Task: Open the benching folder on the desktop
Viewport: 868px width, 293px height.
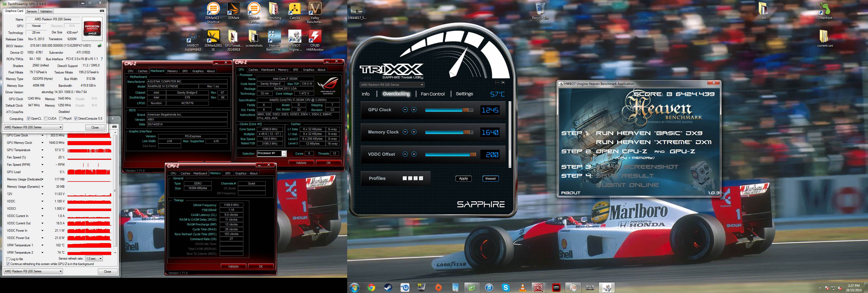Action: tap(274, 11)
